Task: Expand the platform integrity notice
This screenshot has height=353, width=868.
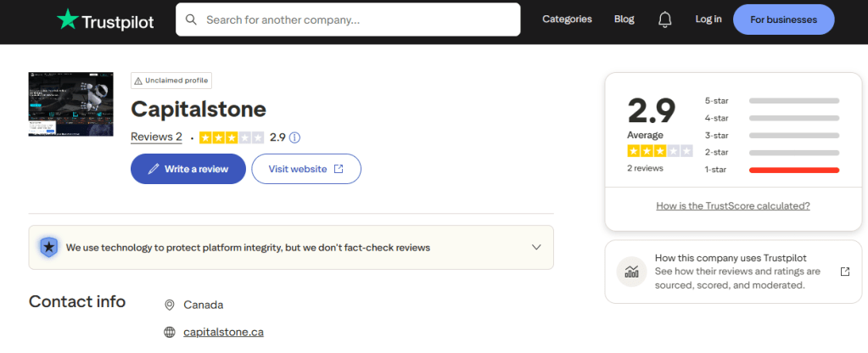Action: (x=536, y=247)
